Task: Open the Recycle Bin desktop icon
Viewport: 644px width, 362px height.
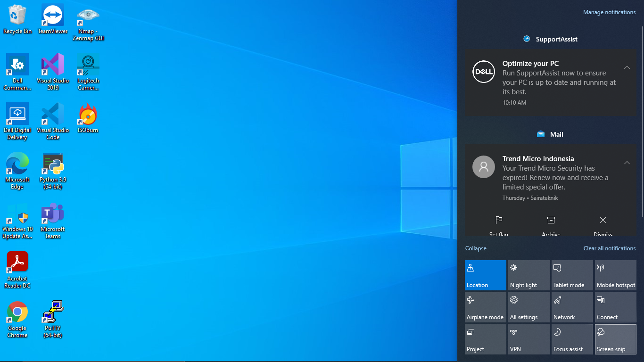Action: (17, 20)
